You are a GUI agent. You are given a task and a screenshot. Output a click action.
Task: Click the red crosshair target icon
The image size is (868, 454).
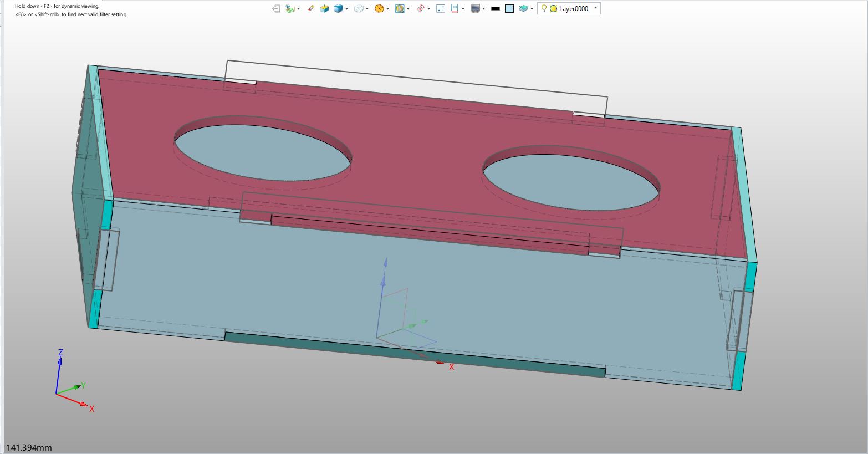click(420, 8)
